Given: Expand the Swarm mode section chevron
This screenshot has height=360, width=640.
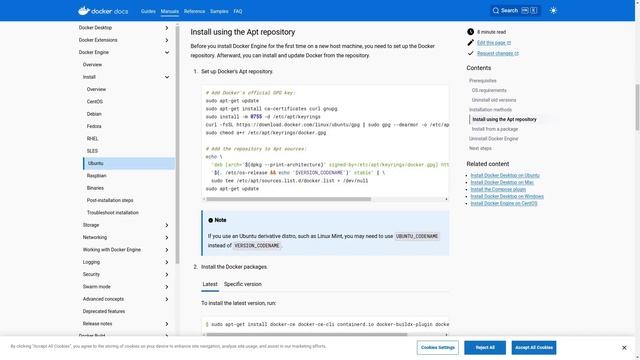Looking at the screenshot, I should point(167,287).
